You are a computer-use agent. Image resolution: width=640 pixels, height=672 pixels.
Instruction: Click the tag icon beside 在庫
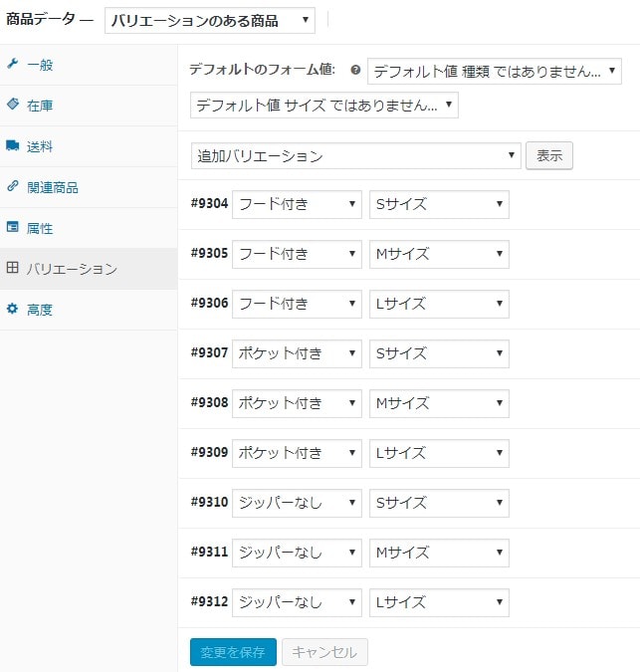pyautogui.click(x=13, y=105)
